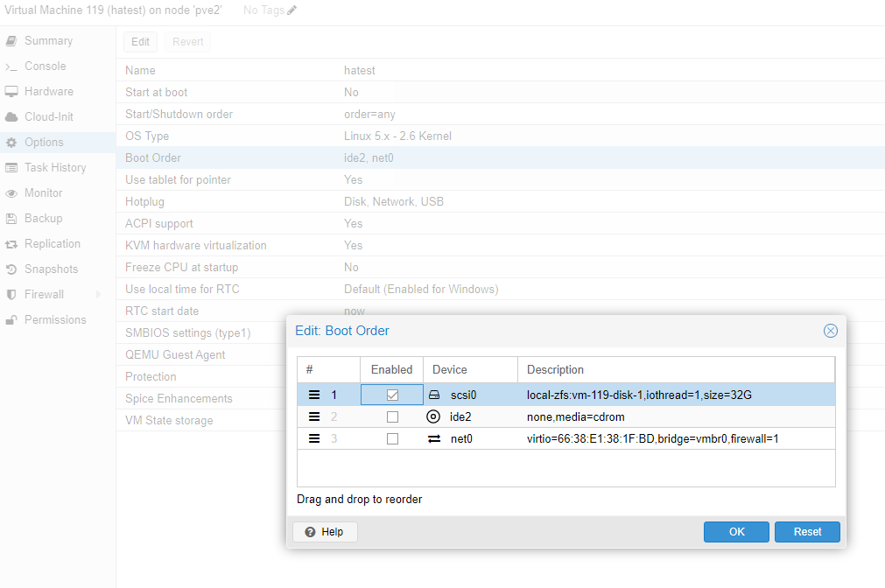Click the net0 network exchange icon
The width and height of the screenshot is (885, 588).
tap(434, 438)
